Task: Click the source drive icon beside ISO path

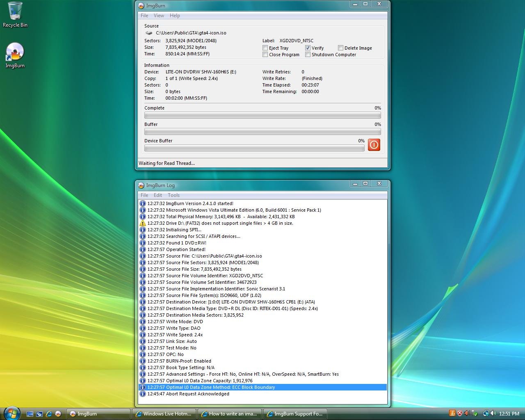Action: [x=149, y=33]
